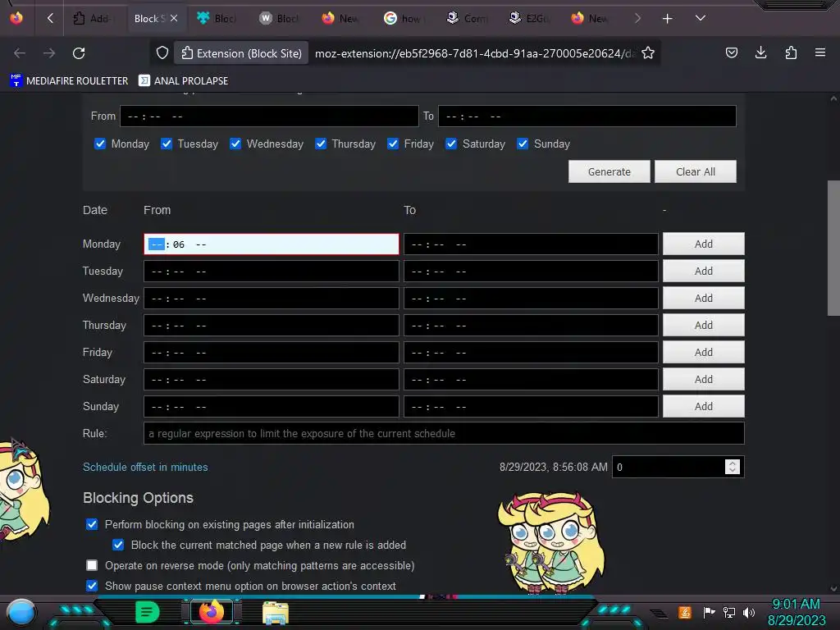Toggle Block the current matched page checkbox
The height and width of the screenshot is (630, 840).
click(118, 545)
